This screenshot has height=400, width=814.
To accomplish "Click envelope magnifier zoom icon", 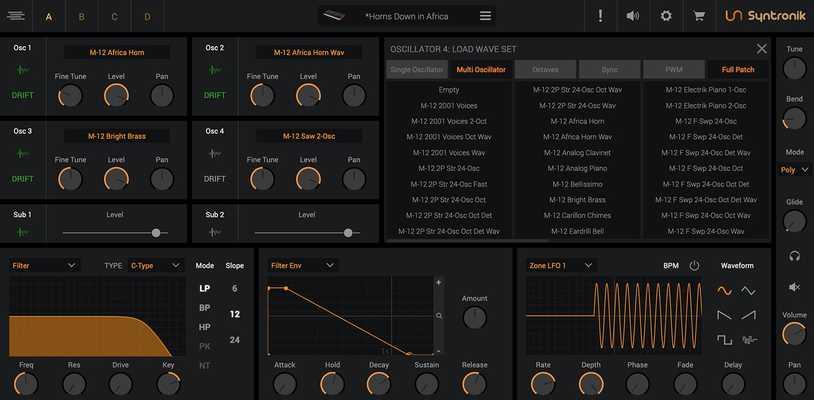I will [x=439, y=315].
